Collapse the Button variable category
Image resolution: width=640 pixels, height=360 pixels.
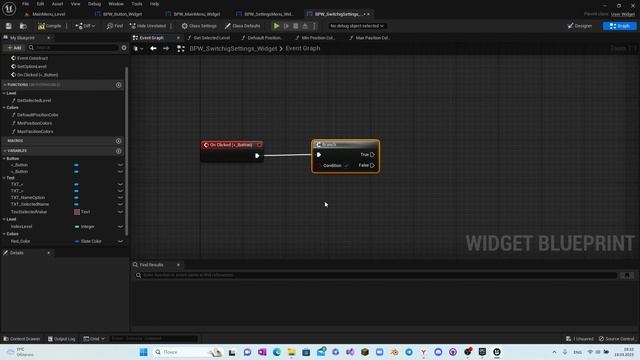pos(4,158)
